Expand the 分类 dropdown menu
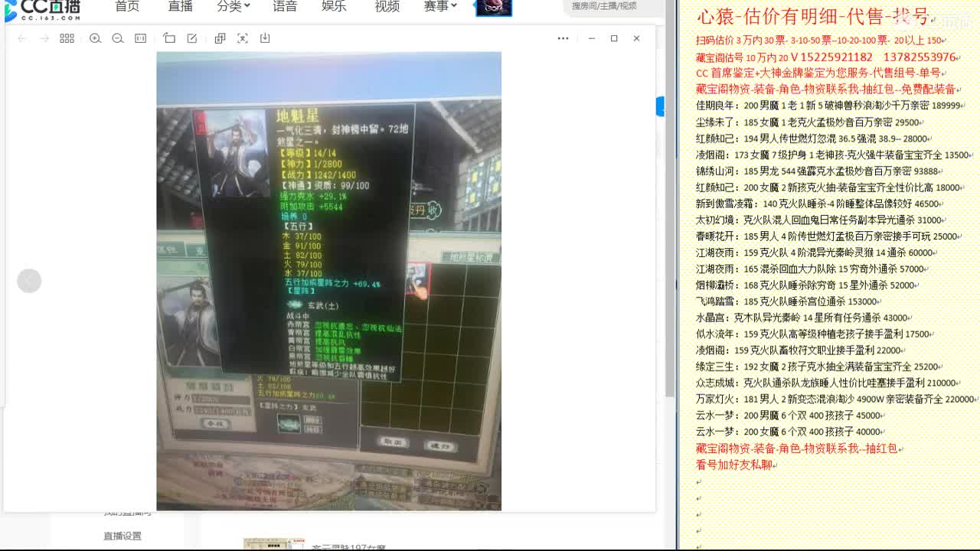980x551 pixels. click(x=233, y=6)
